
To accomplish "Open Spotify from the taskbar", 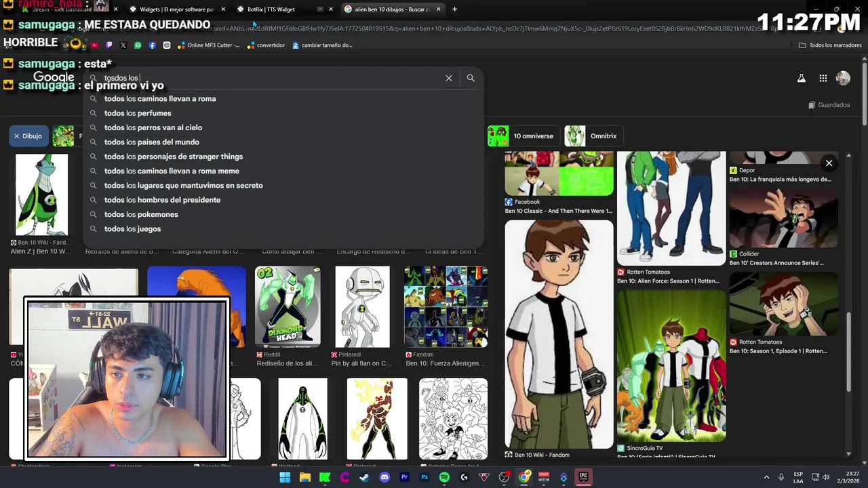I will click(444, 477).
